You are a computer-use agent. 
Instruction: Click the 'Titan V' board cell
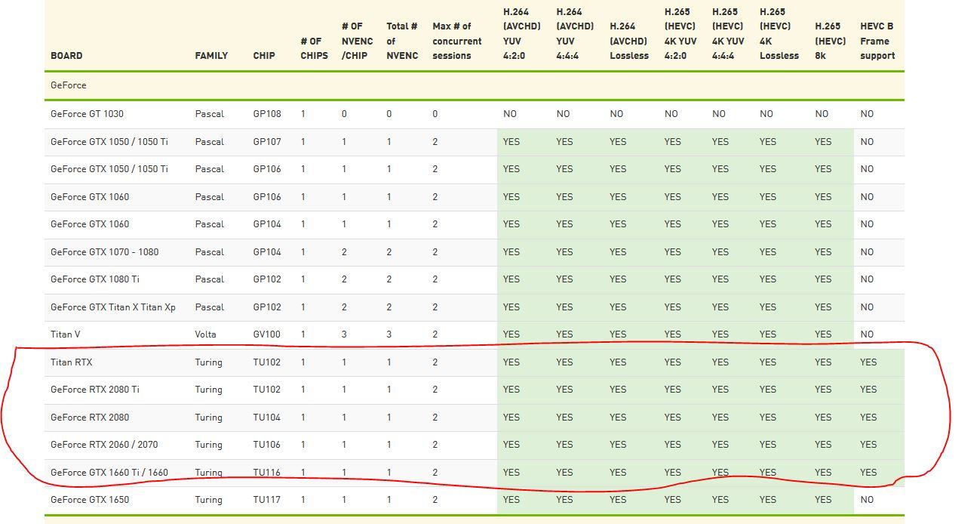pyautogui.click(x=66, y=334)
